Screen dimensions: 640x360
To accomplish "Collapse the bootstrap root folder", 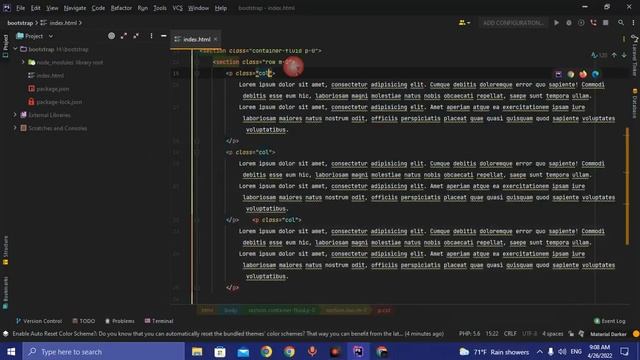I will (15, 49).
